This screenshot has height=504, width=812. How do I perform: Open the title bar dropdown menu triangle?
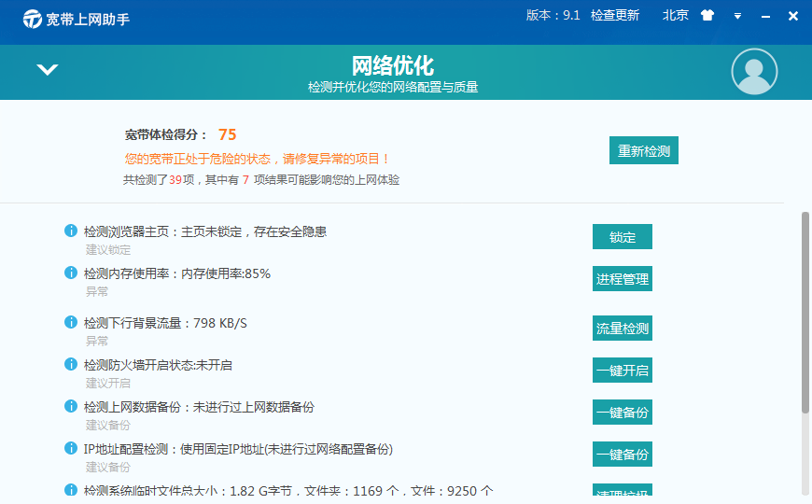click(x=736, y=16)
